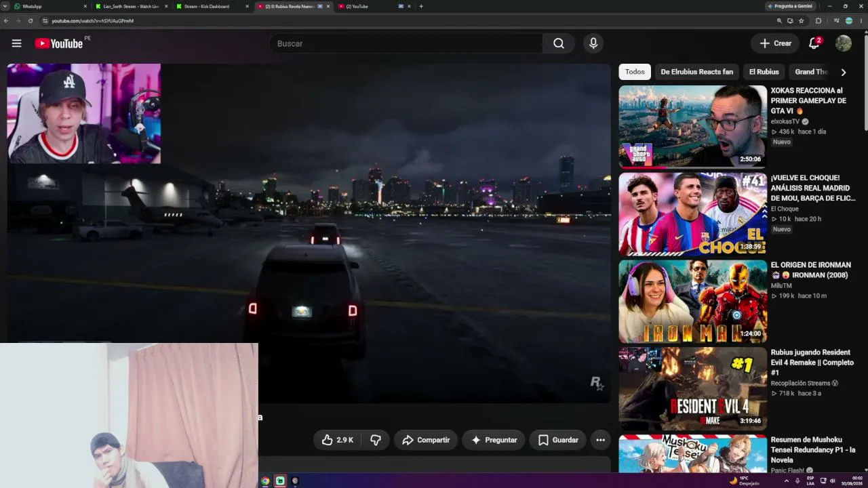Image resolution: width=868 pixels, height=488 pixels.
Task: Open Resumen de Mushoku Tensei video title
Action: [813, 450]
